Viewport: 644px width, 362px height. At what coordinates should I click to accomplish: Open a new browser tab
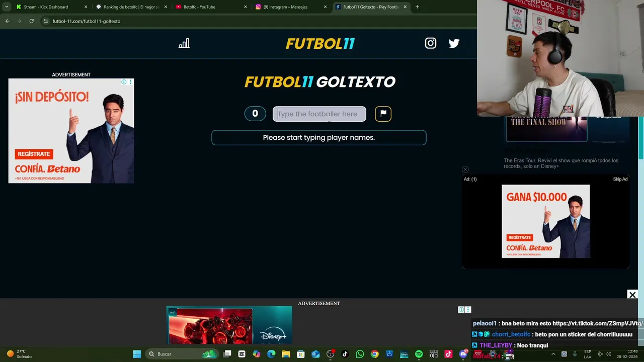417,7
